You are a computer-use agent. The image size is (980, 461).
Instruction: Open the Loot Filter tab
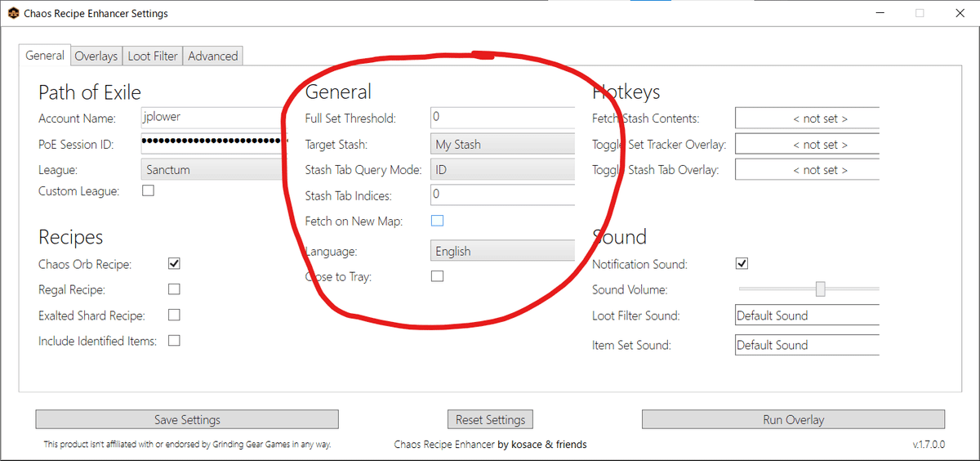[x=153, y=56]
